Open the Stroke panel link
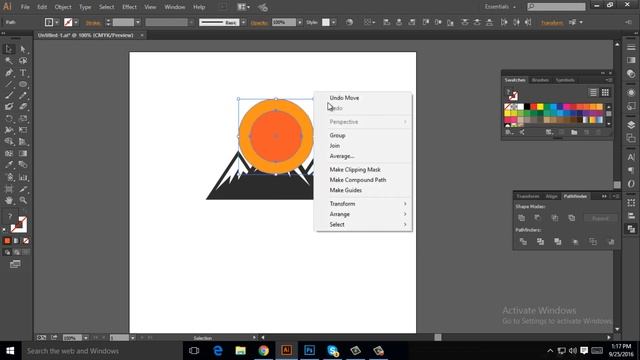The height and width of the screenshot is (360, 640). [x=93, y=23]
